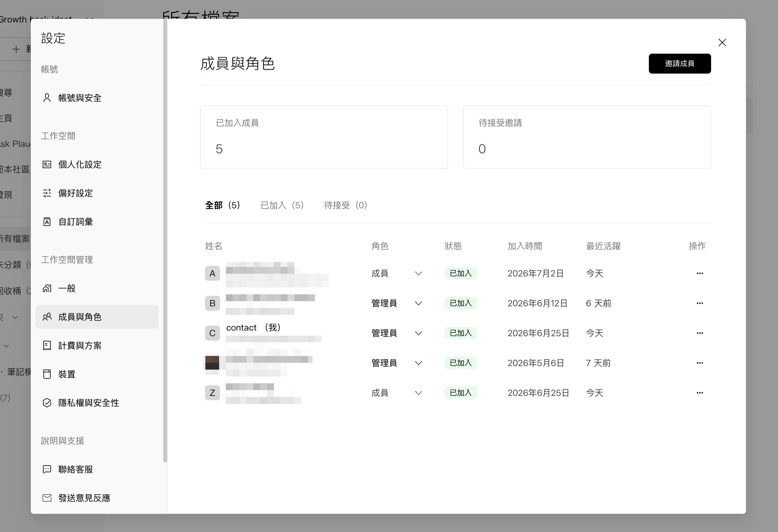Open actions menu for 2026年5月6日 member
Viewport: 778px width, 532px height.
(x=699, y=363)
